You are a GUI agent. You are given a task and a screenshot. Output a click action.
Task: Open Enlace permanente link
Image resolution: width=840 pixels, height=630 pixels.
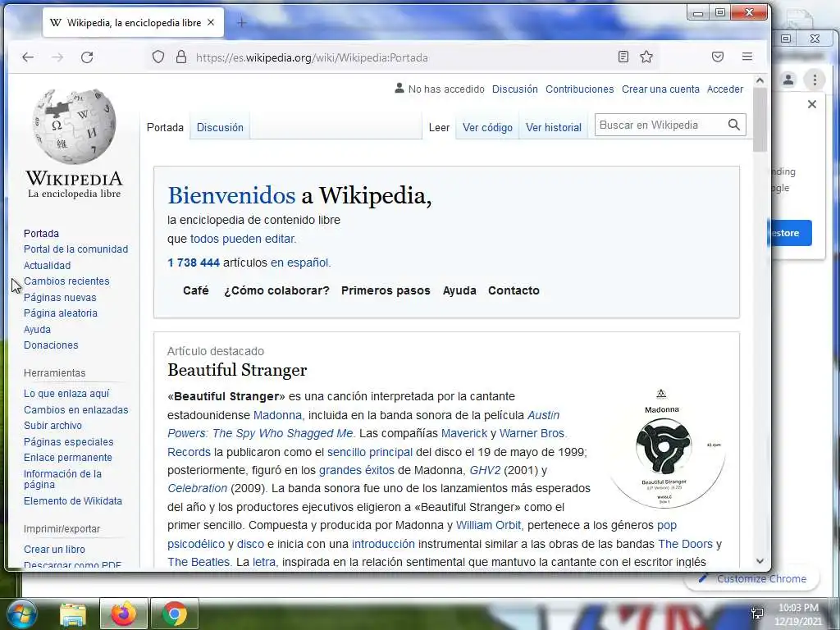(68, 458)
